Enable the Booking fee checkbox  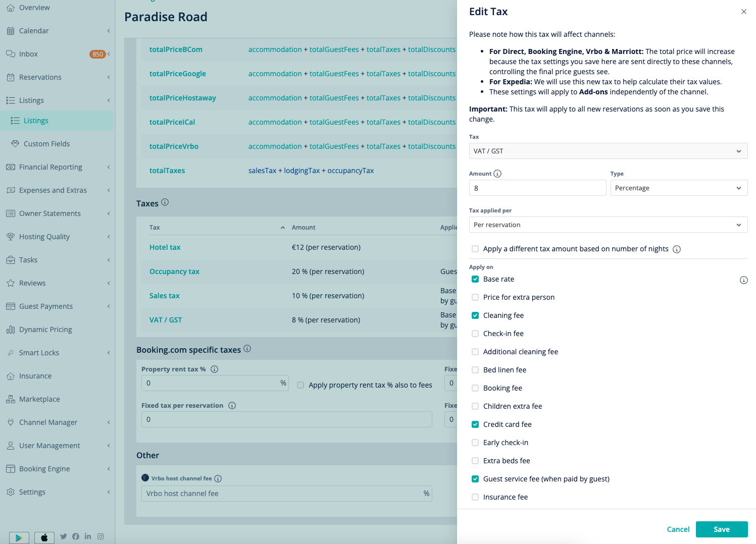(475, 388)
